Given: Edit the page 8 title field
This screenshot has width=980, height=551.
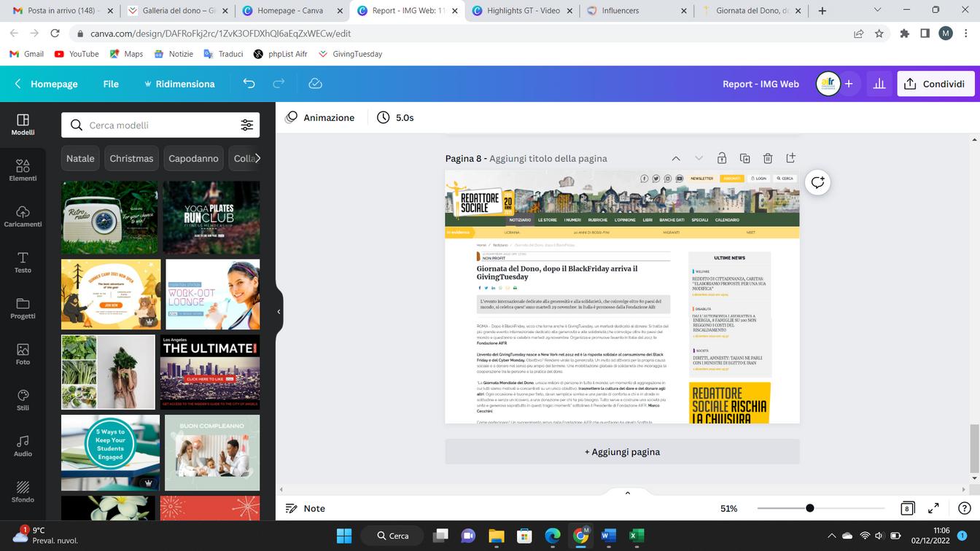Looking at the screenshot, I should coord(548,158).
